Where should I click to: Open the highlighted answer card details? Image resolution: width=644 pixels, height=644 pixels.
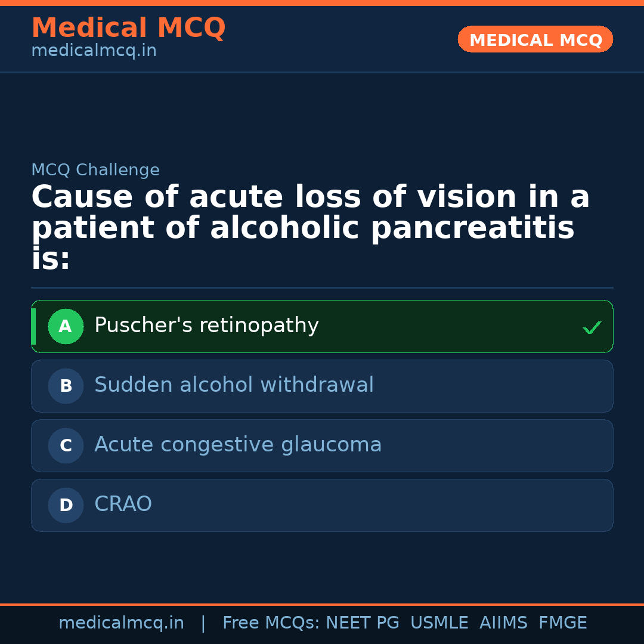click(x=322, y=326)
